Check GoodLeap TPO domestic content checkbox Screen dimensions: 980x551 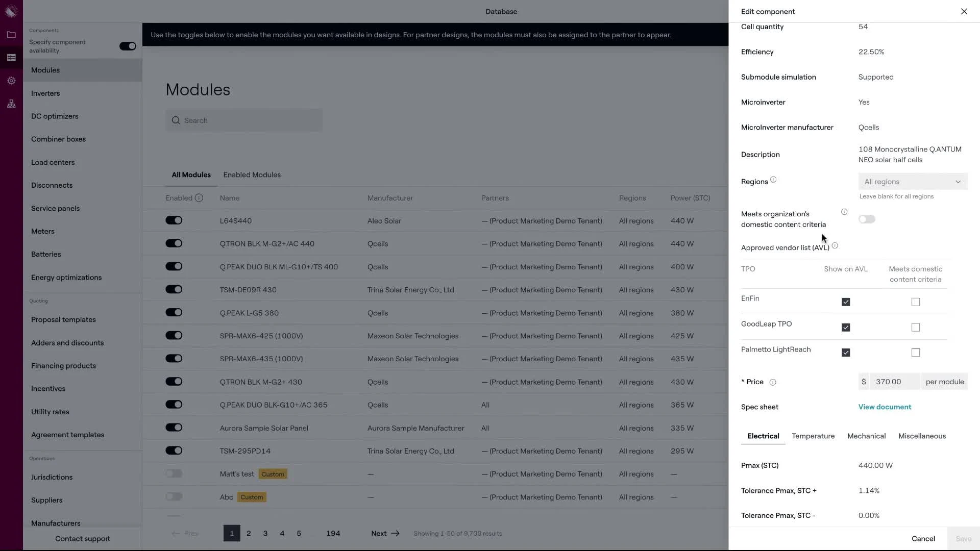tap(916, 328)
